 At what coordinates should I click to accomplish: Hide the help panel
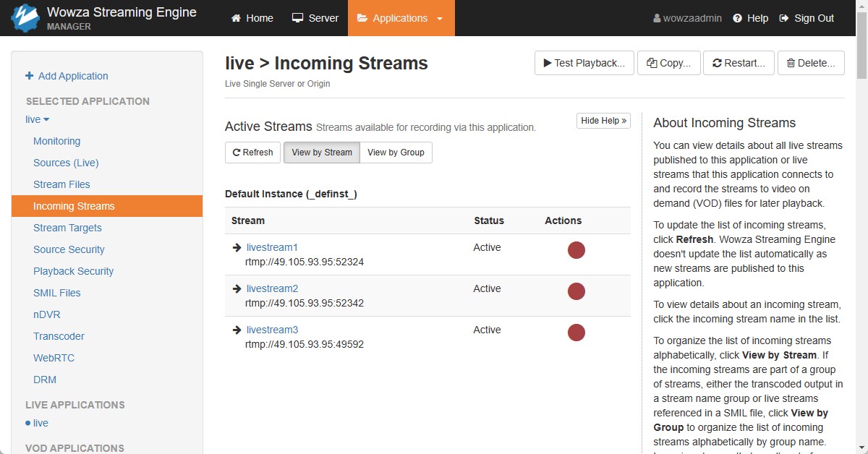pos(603,121)
